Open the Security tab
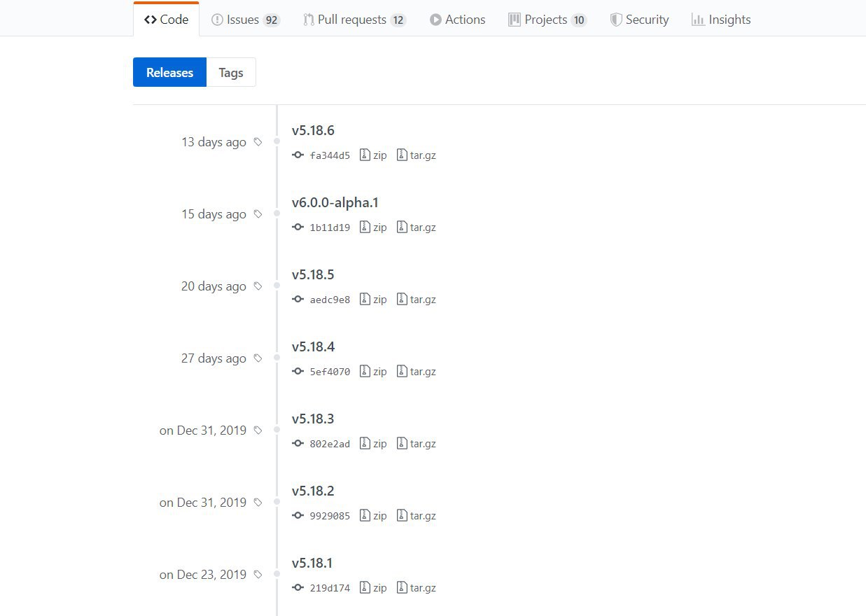 639,20
